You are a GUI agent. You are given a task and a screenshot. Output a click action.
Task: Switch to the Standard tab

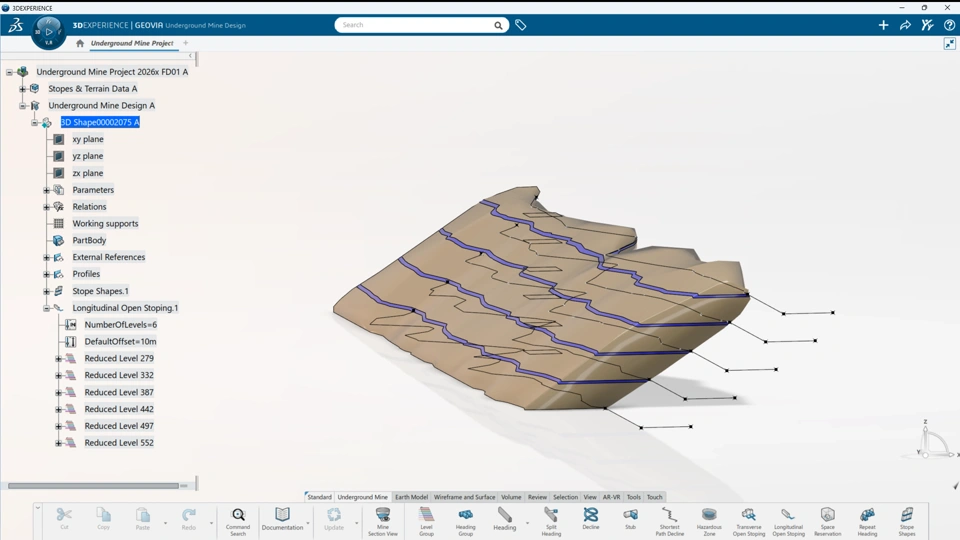(x=319, y=497)
